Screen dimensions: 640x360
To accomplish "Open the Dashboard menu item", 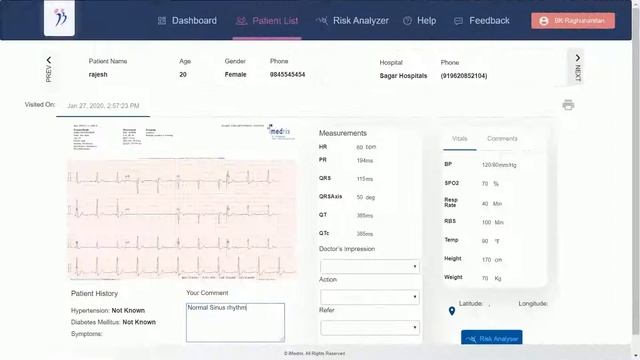I will (187, 20).
